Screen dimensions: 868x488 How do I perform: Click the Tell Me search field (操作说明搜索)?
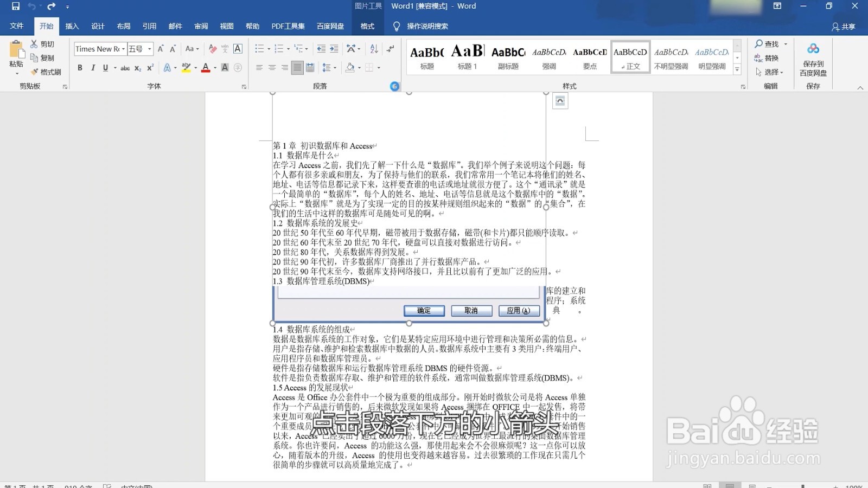pyautogui.click(x=427, y=26)
